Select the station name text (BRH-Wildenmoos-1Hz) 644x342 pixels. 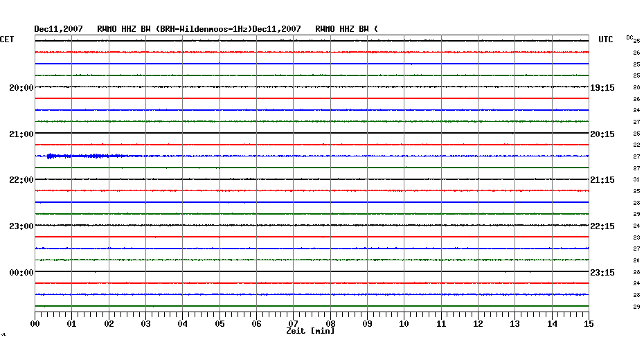(204, 29)
